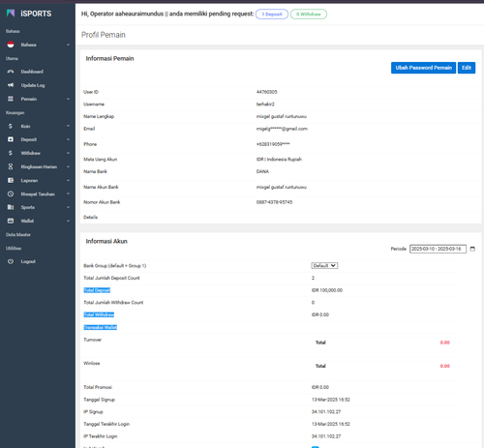The image size is (484, 448).
Task: Expand the Riwayat Taruhan submenu arrow
Action: (68, 194)
